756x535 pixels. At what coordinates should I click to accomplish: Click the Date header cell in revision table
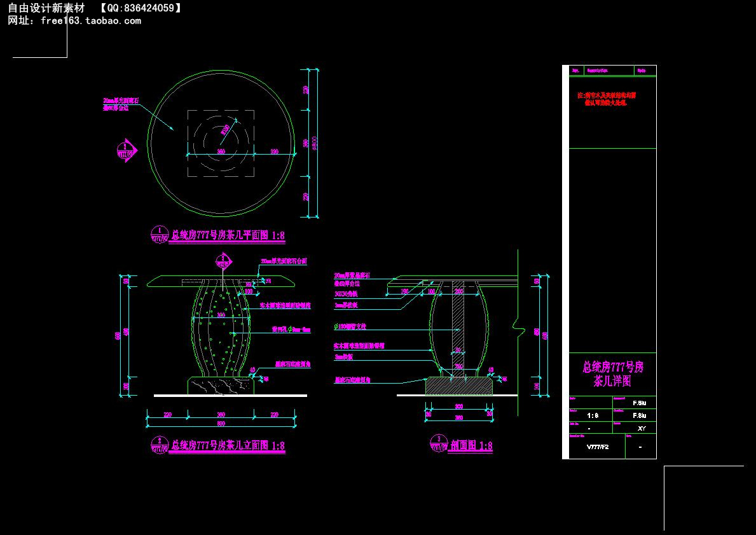click(645, 71)
